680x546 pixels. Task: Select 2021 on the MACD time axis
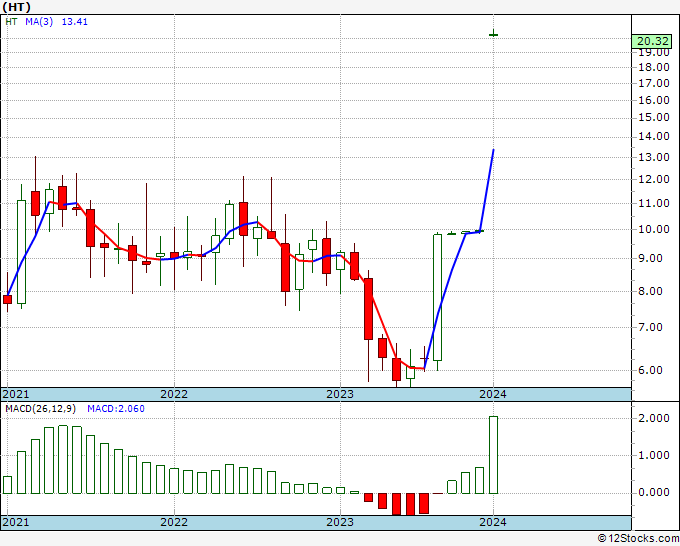[x=16, y=522]
